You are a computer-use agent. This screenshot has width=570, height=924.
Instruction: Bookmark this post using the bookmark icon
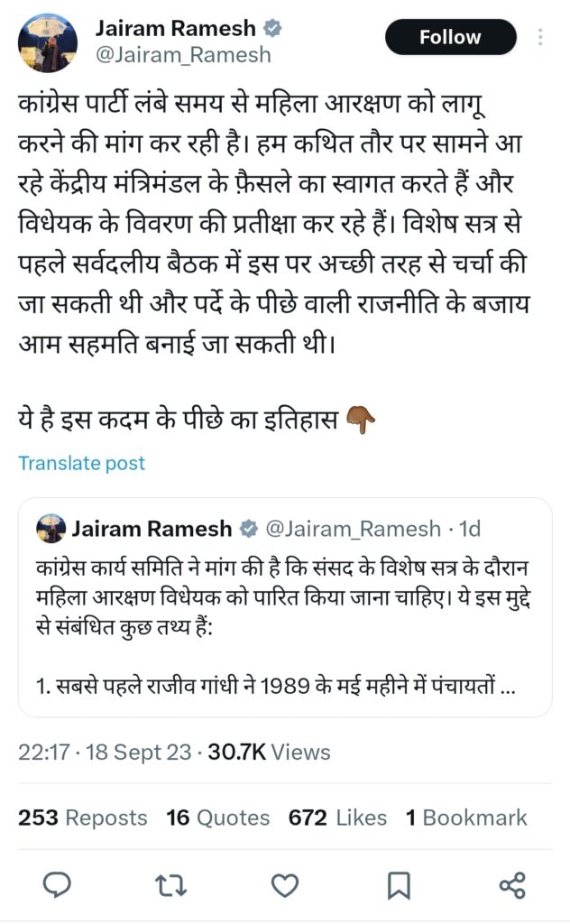[399, 885]
